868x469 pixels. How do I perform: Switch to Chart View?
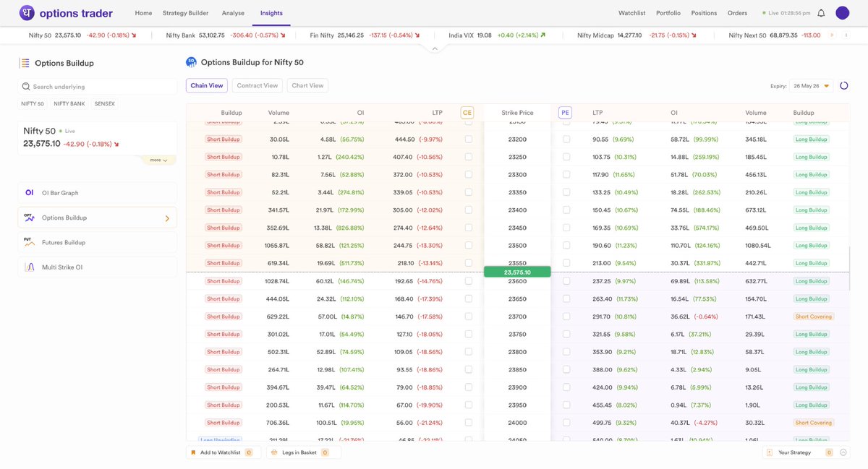(x=307, y=85)
